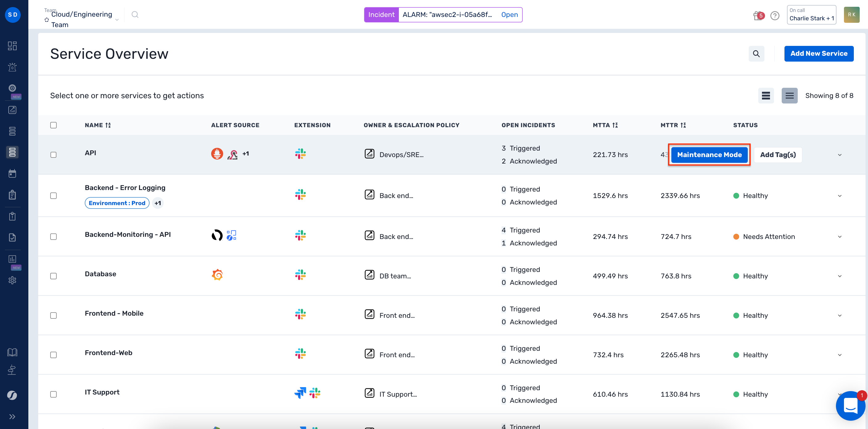Viewport: 868px width, 429px height.
Task: Click the Jira extension icon for IT Support
Action: [300, 393]
